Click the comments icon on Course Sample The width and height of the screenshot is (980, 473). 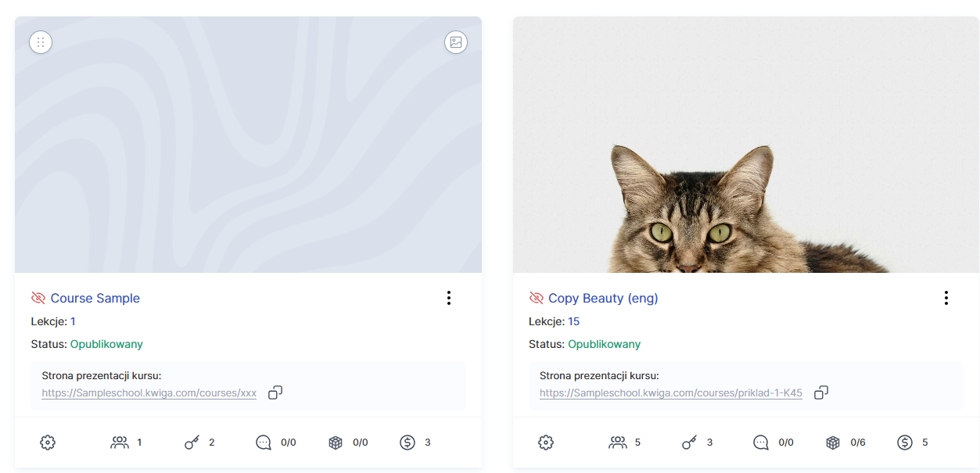pos(264,443)
